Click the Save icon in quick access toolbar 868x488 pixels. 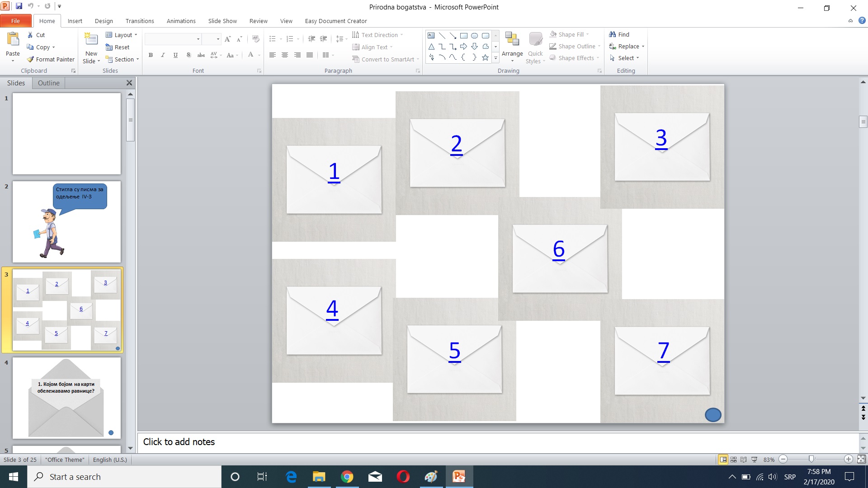19,6
